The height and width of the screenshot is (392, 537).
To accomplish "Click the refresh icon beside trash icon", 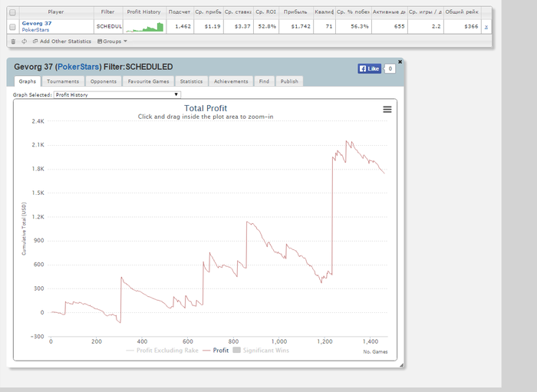I will (x=24, y=41).
